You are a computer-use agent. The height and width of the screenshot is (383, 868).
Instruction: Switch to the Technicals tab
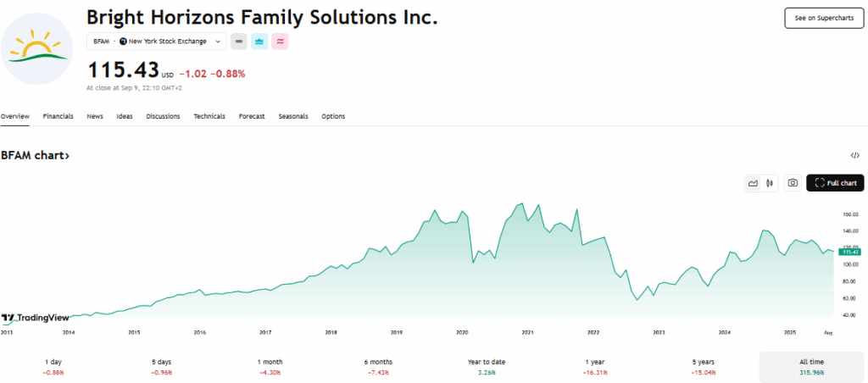(x=209, y=116)
